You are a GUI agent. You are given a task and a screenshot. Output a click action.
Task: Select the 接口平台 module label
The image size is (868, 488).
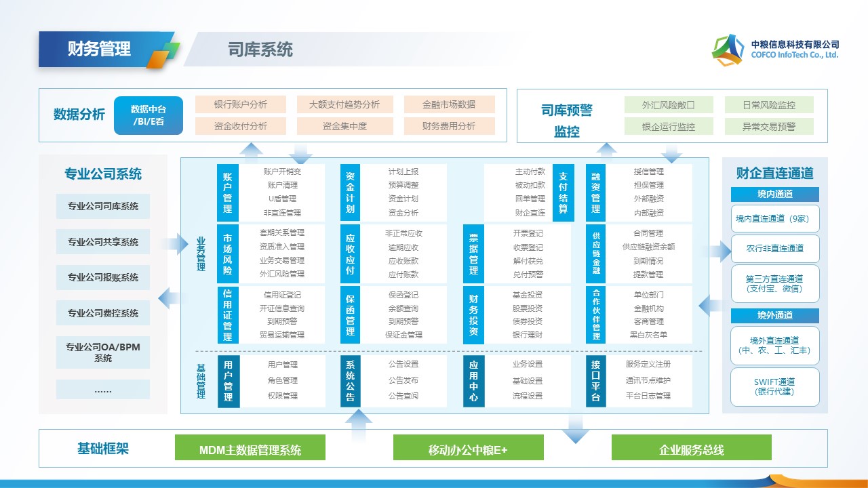click(x=595, y=380)
